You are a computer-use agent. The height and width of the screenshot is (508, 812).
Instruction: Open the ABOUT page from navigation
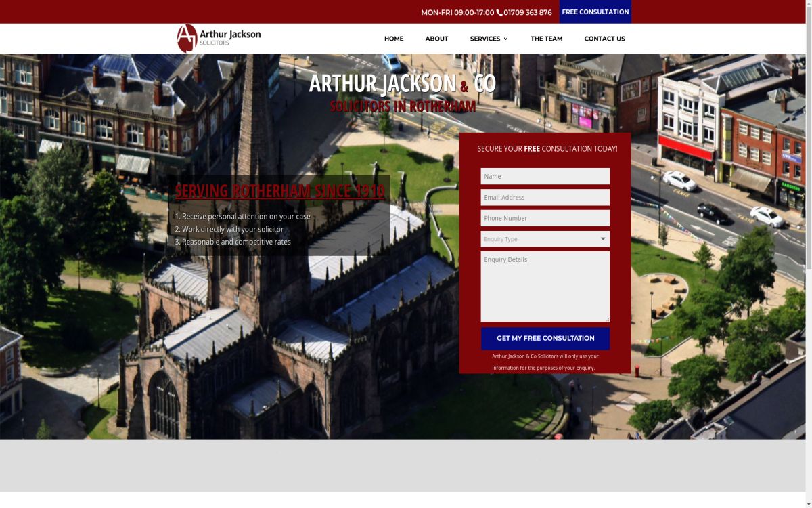coord(436,39)
